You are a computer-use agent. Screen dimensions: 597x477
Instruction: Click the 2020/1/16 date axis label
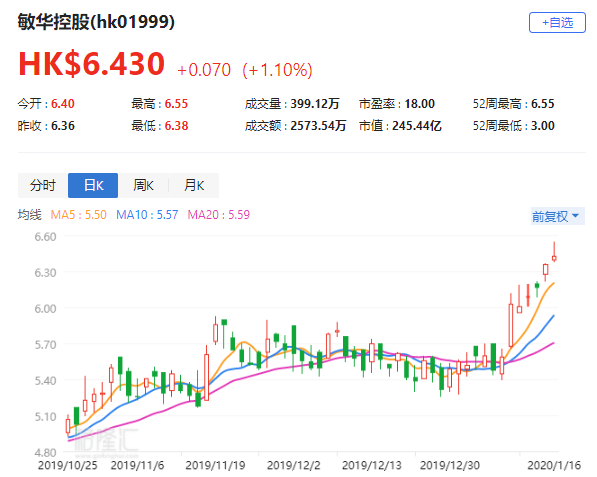554,465
